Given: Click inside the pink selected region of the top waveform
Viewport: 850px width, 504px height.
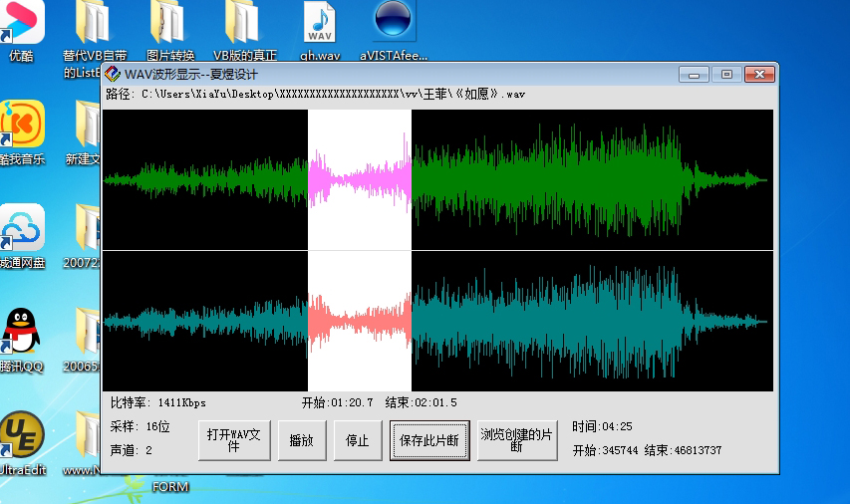Looking at the screenshot, I should coord(359,179).
